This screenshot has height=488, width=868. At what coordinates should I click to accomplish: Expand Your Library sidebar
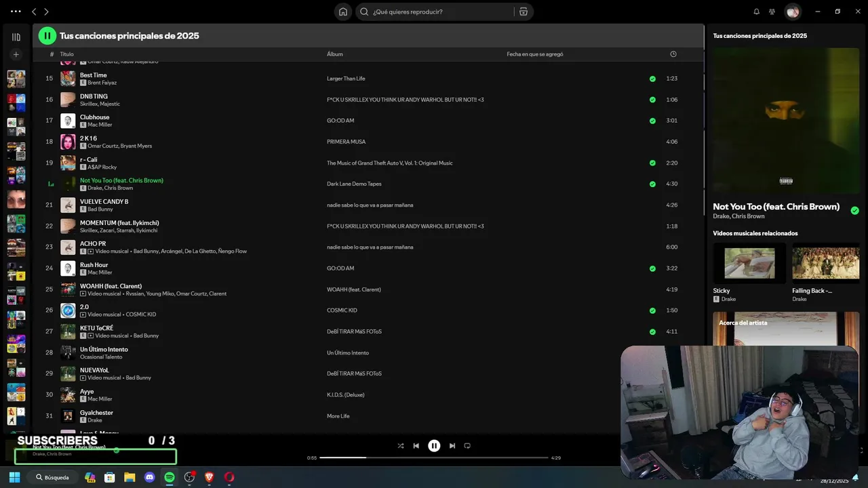pyautogui.click(x=16, y=37)
